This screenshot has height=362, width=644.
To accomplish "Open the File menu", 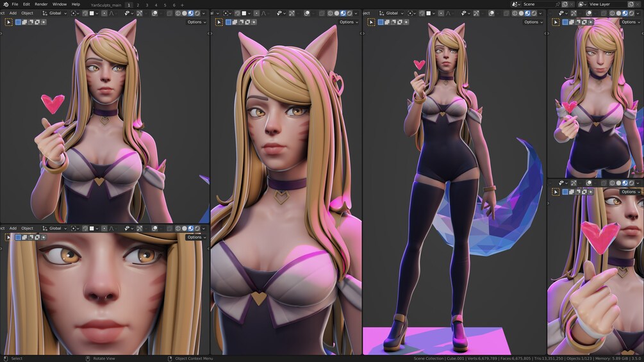I will tap(15, 4).
